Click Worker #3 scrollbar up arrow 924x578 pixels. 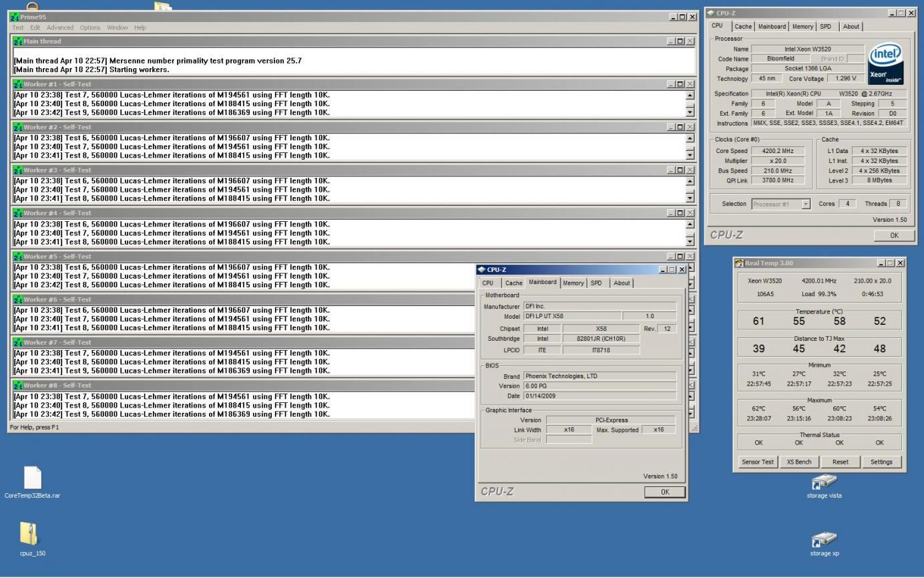click(x=690, y=181)
